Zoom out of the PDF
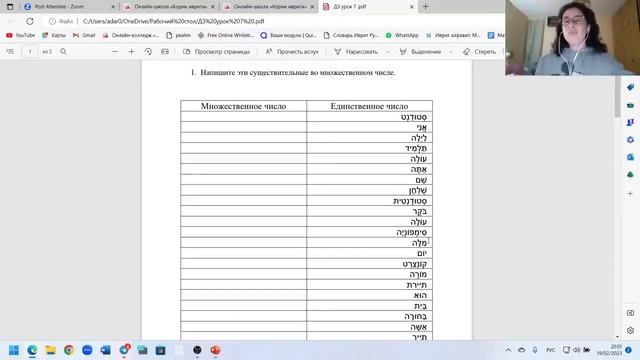This screenshot has height=360, width=640. (115, 51)
